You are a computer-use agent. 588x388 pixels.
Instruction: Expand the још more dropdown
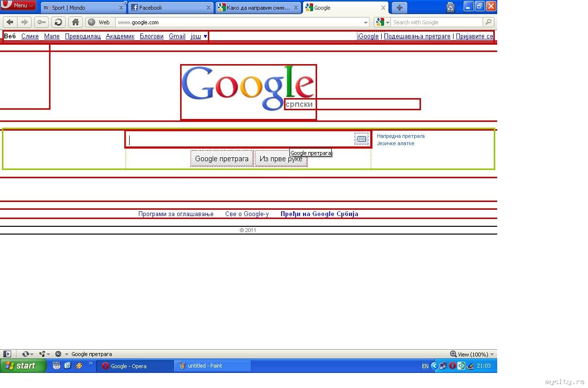199,36
